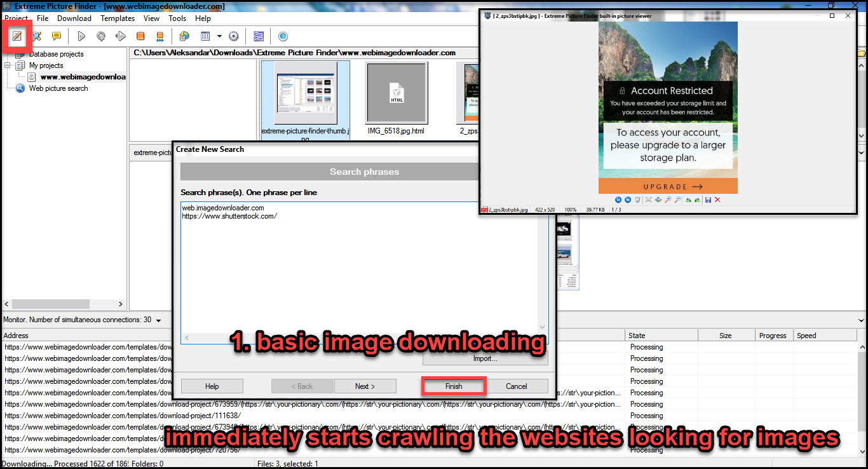
Task: Click the search phrases horizontal scrollbar
Action: (359, 338)
